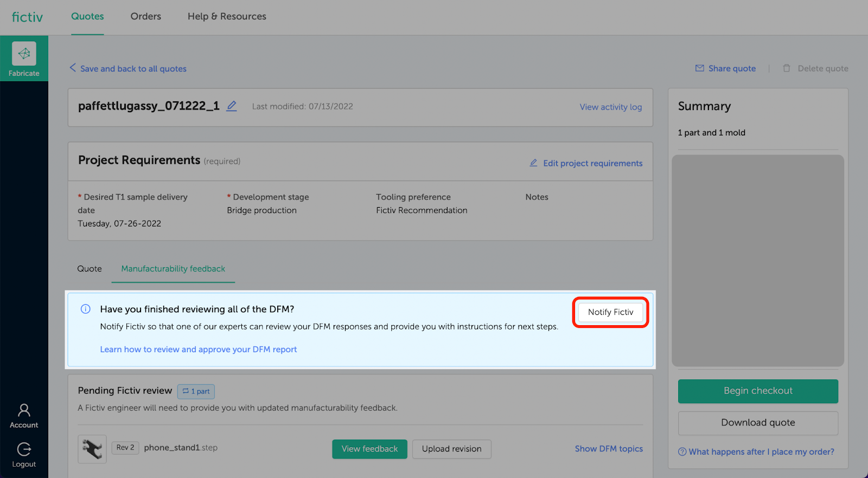This screenshot has width=868, height=478.
Task: Click the envelope icon for Share quote
Action: pos(700,68)
